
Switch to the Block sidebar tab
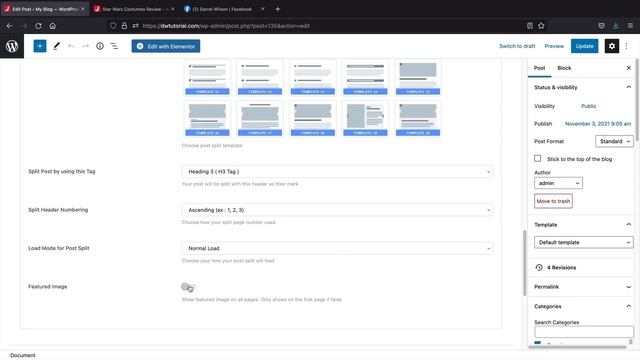[564, 68]
